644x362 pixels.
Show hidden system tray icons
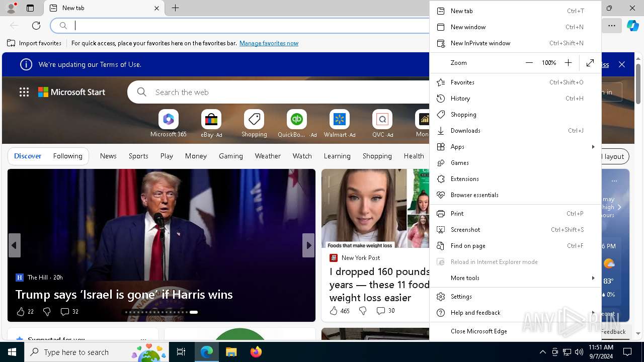tap(542, 352)
